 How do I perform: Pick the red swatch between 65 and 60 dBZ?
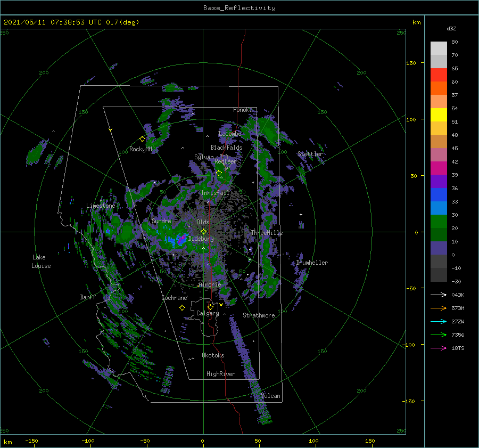439,75
